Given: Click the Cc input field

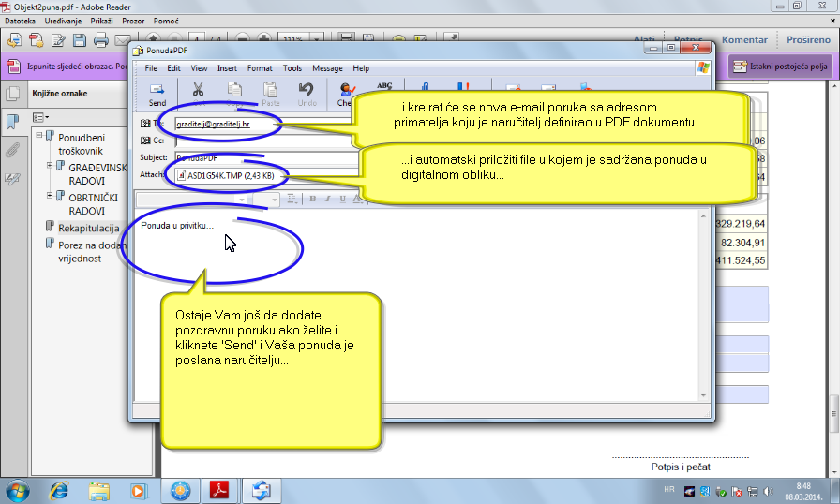Looking at the screenshot, I should tap(262, 141).
